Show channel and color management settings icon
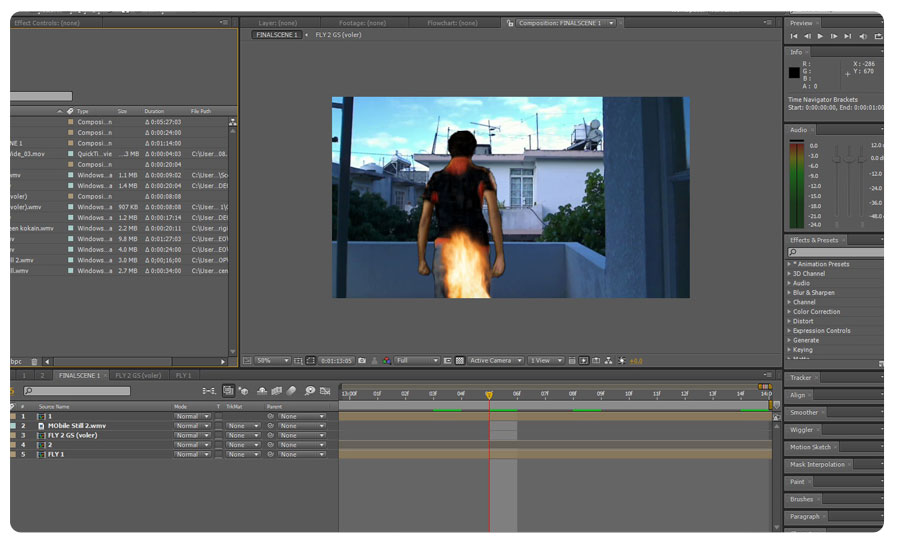Screen dimensions: 900x546 point(387,360)
